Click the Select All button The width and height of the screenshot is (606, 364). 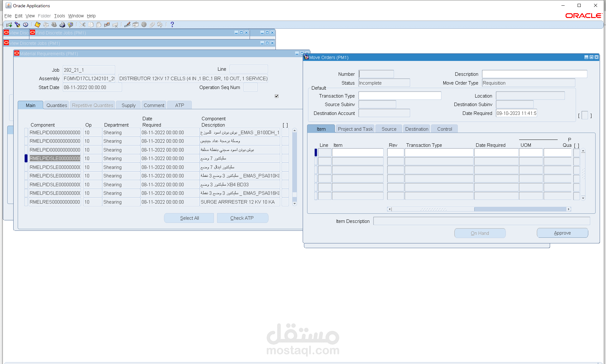tap(189, 218)
